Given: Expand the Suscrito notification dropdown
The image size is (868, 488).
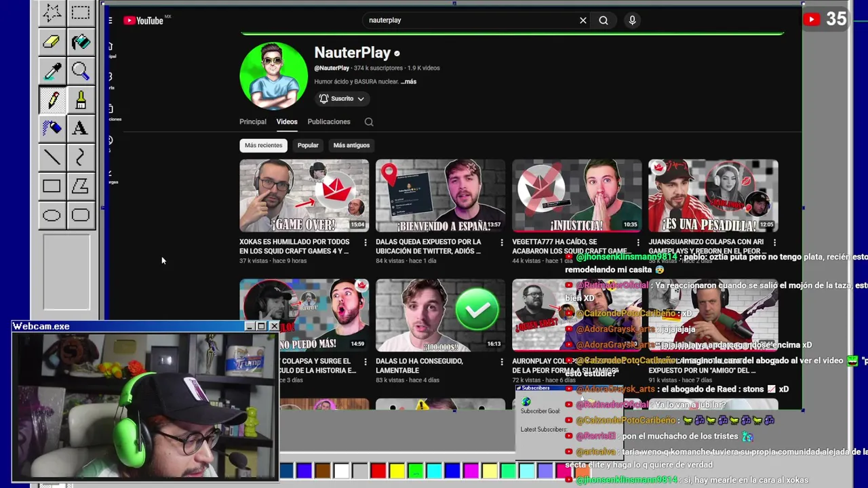Looking at the screenshot, I should coord(342,99).
